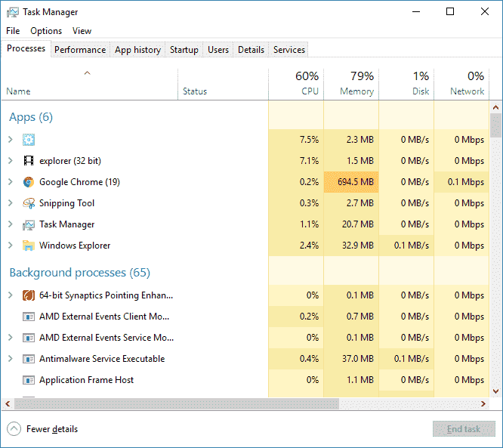Open the Options menu
503x448 pixels.
pos(46,31)
